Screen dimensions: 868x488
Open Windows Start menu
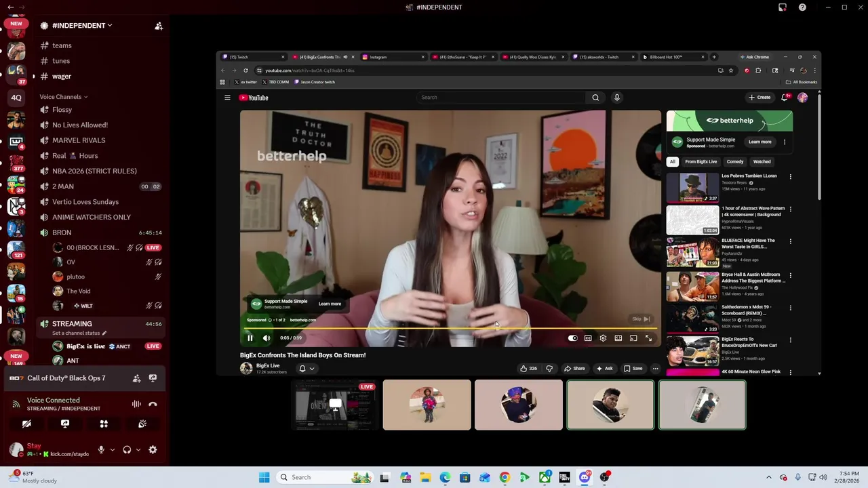click(x=264, y=477)
